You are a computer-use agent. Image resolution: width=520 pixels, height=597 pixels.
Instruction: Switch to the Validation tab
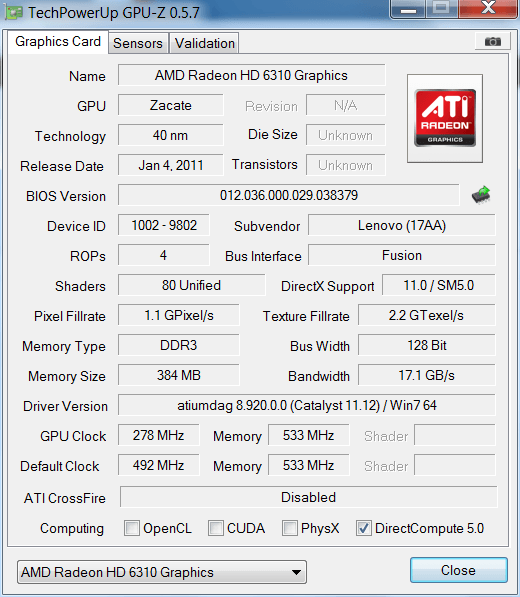(204, 43)
